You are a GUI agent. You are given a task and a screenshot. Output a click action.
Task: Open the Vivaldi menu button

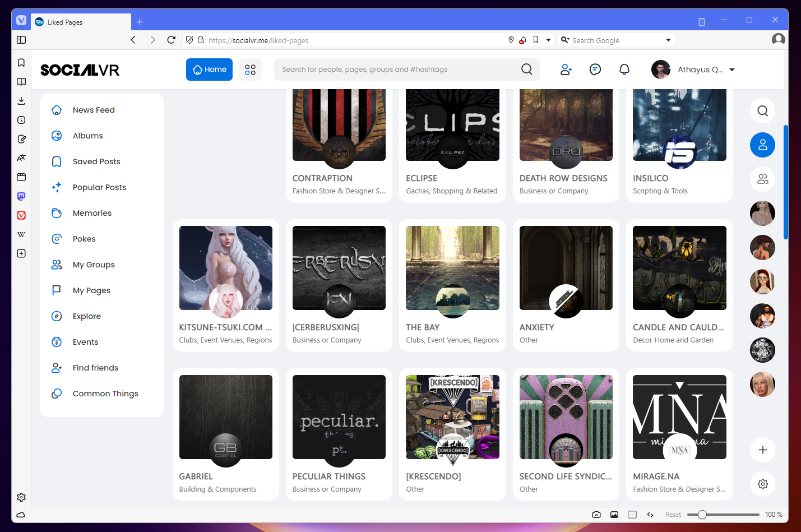tap(21, 21)
